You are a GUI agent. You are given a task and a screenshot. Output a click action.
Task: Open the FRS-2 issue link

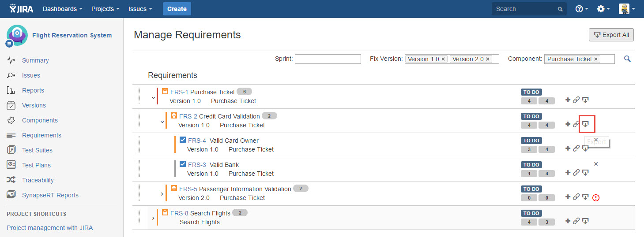click(188, 116)
